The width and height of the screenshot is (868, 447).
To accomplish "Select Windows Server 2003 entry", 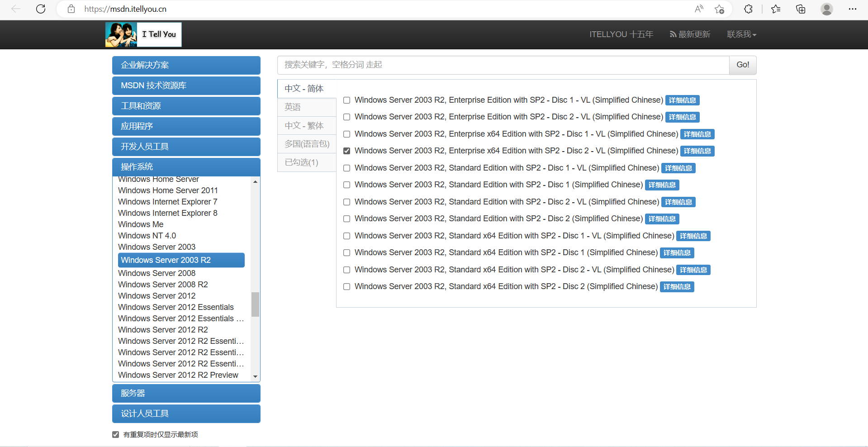I will tap(157, 247).
